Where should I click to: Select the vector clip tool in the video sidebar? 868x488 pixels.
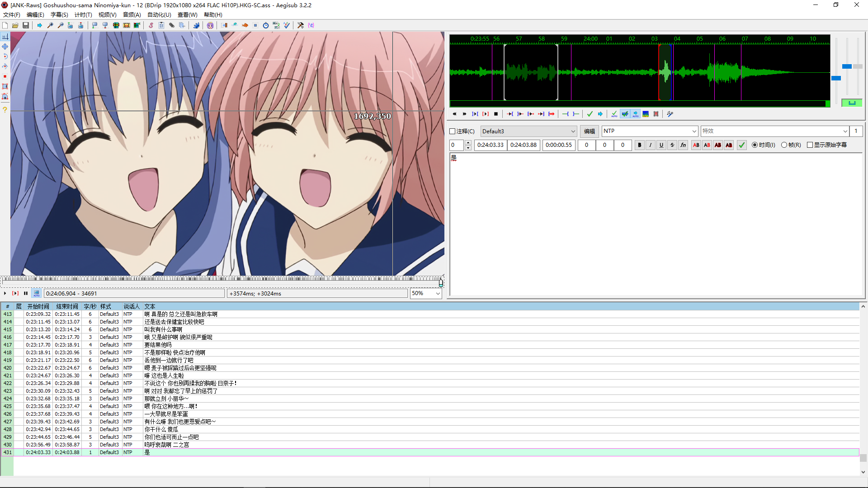point(5,96)
